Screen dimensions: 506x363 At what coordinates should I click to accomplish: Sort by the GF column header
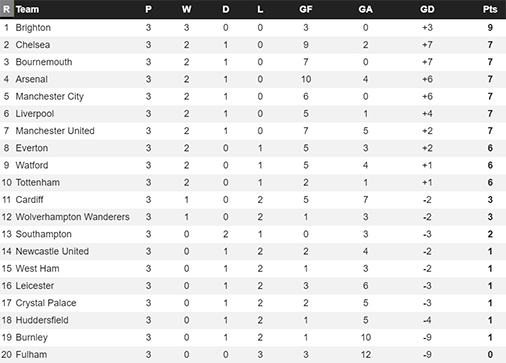coord(306,9)
